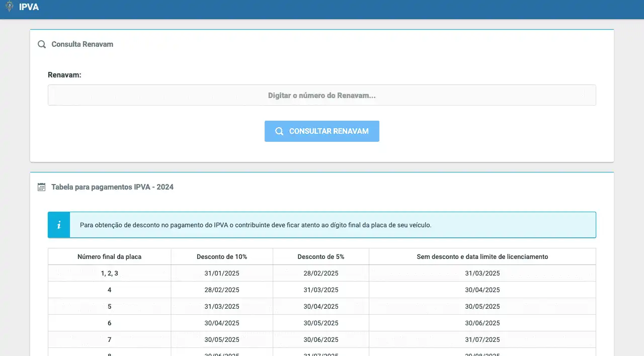The image size is (644, 356).
Task: Click the IPVA title in the top bar
Action: pyautogui.click(x=29, y=7)
